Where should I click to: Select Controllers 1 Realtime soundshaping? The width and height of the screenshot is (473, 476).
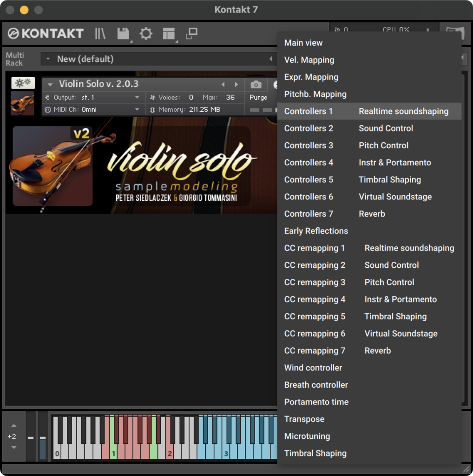point(369,111)
